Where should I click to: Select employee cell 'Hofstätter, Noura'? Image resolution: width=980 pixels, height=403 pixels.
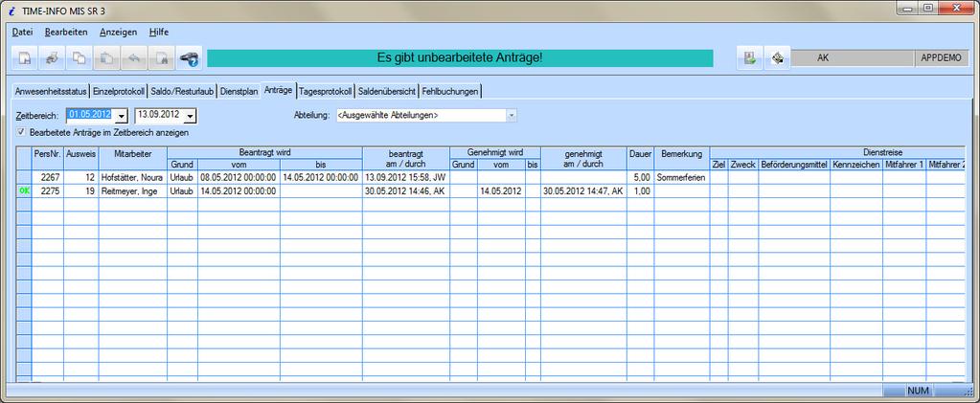(132, 177)
